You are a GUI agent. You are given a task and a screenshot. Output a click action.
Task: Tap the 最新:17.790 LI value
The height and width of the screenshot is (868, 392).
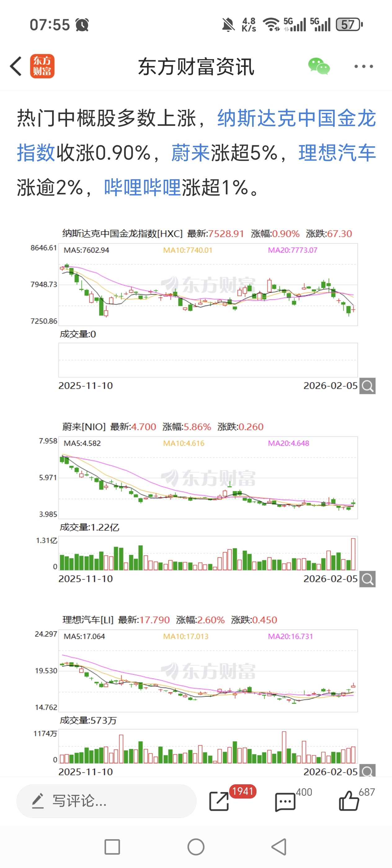click(144, 620)
